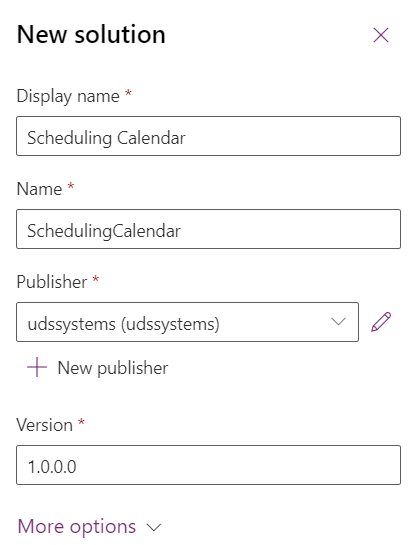This screenshot has width=416, height=545.
Task: Create a New publisher
Action: point(113,368)
